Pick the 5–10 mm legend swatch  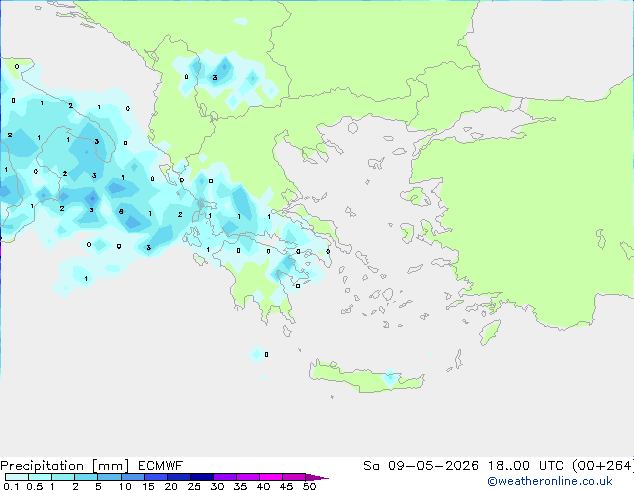tap(109, 477)
